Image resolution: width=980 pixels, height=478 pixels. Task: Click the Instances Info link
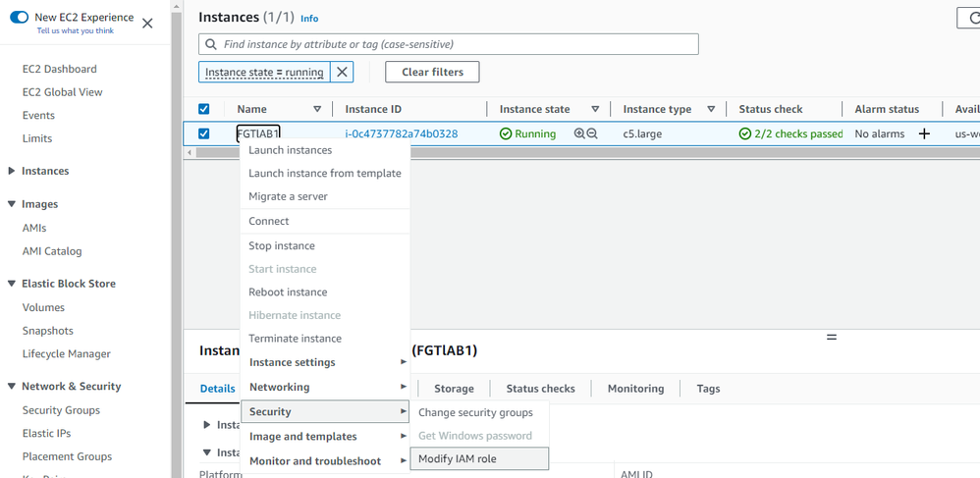(309, 19)
